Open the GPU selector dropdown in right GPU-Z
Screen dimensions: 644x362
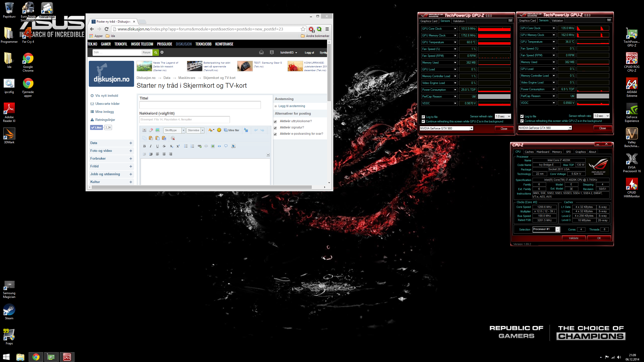tap(545, 128)
